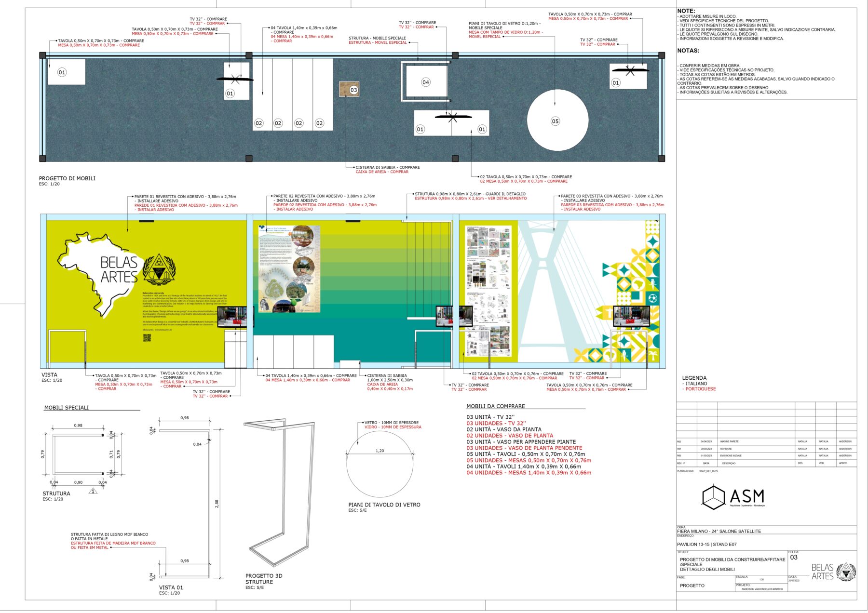Click '04 UNITÀ - TAVOLI 1,40m X 0,39m' line
This screenshot has height=613, width=868.
[x=524, y=466]
